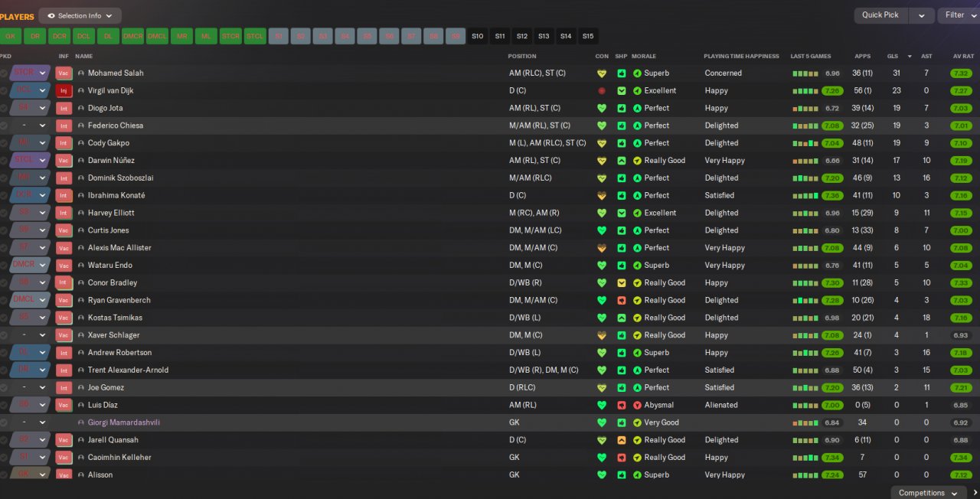Sort by the GLS column header

[x=893, y=56]
